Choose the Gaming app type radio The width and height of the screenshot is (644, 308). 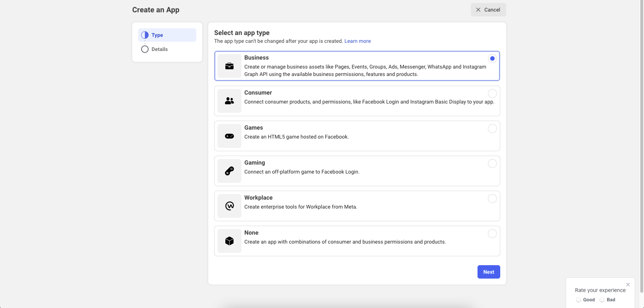pos(492,163)
